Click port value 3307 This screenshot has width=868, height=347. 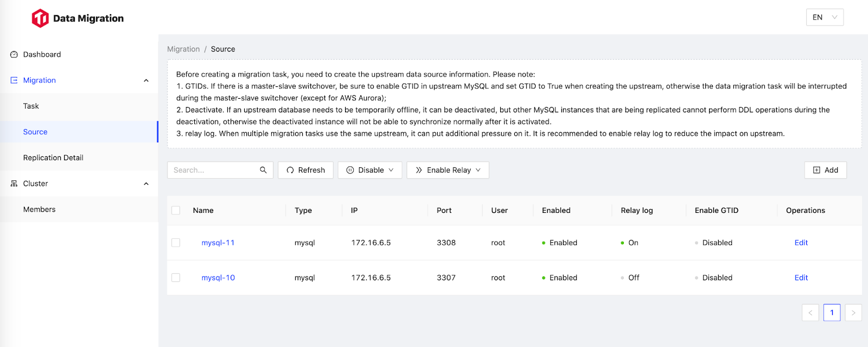pos(446,277)
